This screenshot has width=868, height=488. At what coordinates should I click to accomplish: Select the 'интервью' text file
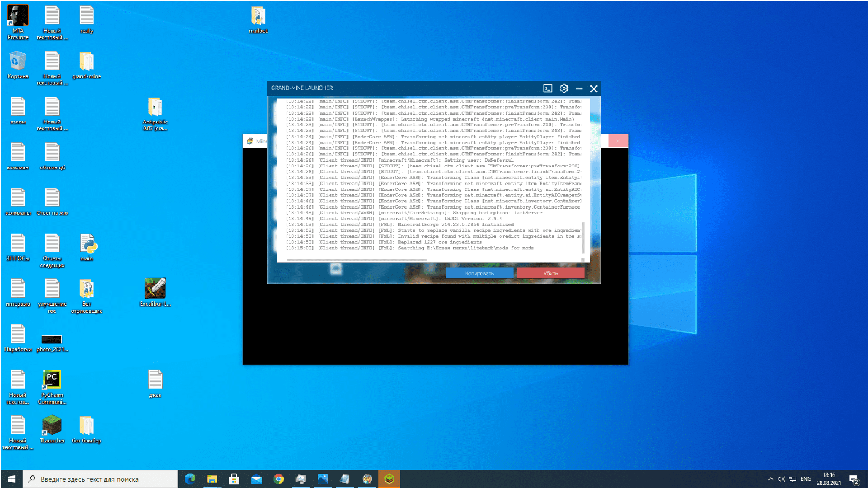[18, 294]
